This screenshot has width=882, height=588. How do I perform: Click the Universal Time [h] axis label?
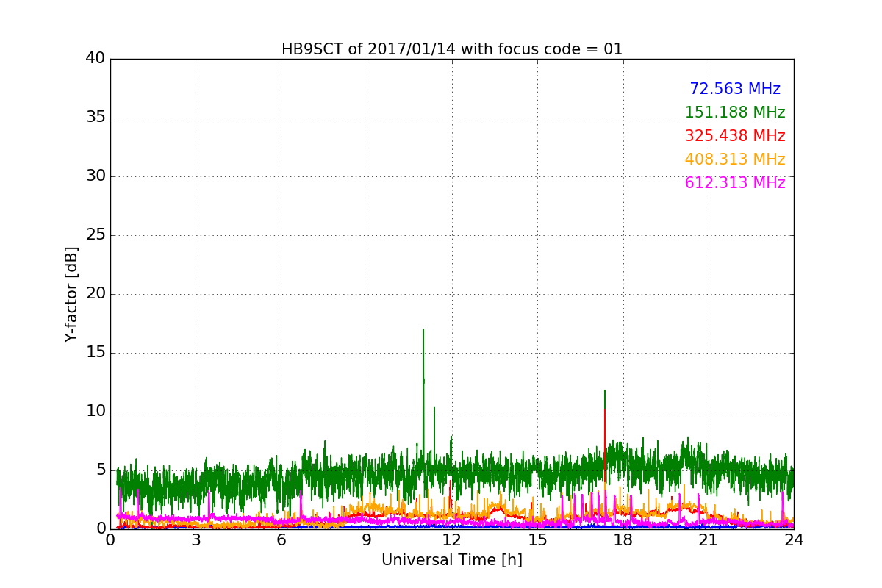pos(452,560)
